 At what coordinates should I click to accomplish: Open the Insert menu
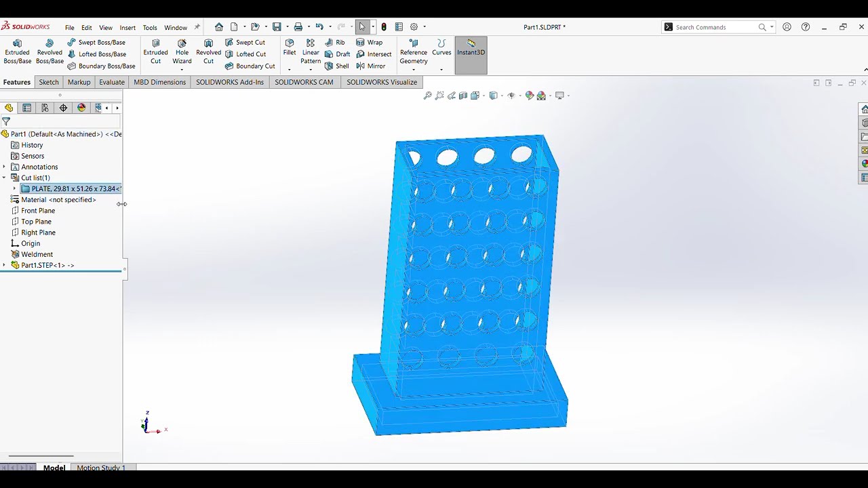(127, 28)
